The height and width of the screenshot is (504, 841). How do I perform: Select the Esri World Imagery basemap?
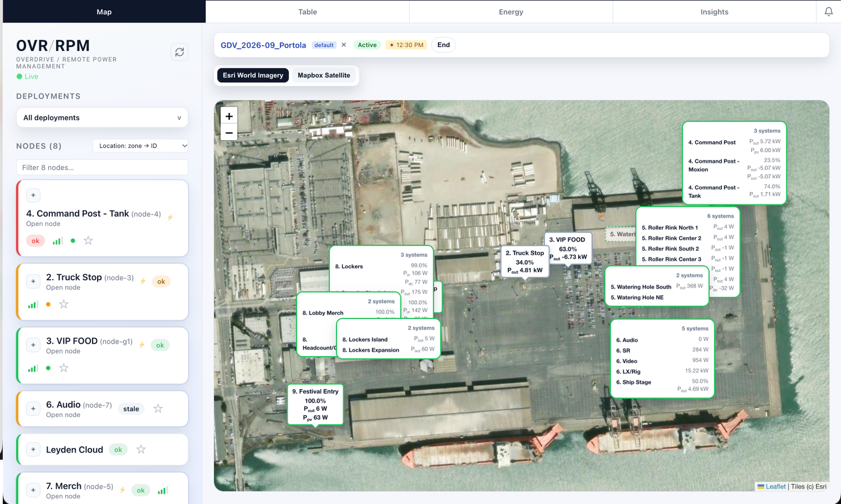[253, 75]
